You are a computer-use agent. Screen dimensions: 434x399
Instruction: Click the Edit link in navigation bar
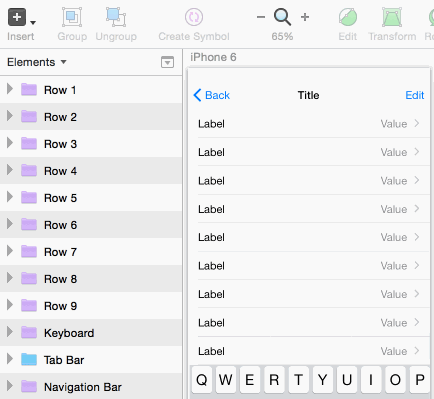pos(415,95)
